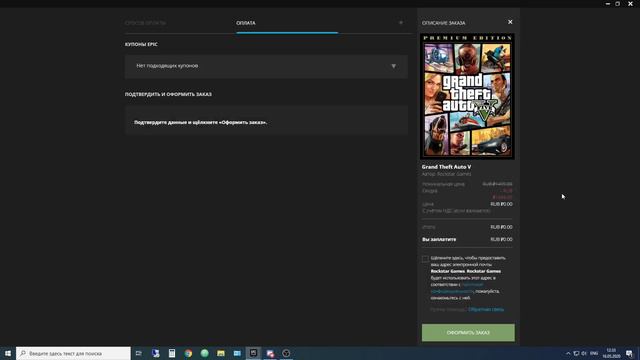Open the blue app icon next to File Explorer

pyautogui.click(x=237, y=353)
